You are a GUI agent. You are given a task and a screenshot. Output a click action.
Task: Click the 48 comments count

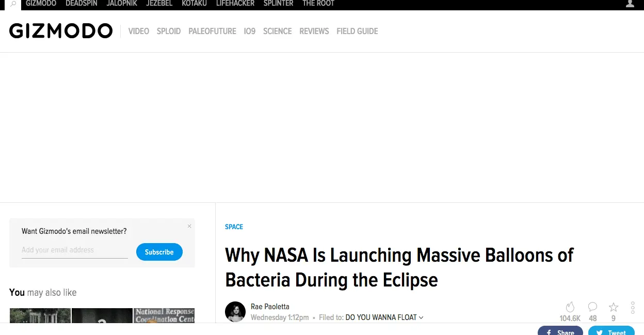pos(593,318)
